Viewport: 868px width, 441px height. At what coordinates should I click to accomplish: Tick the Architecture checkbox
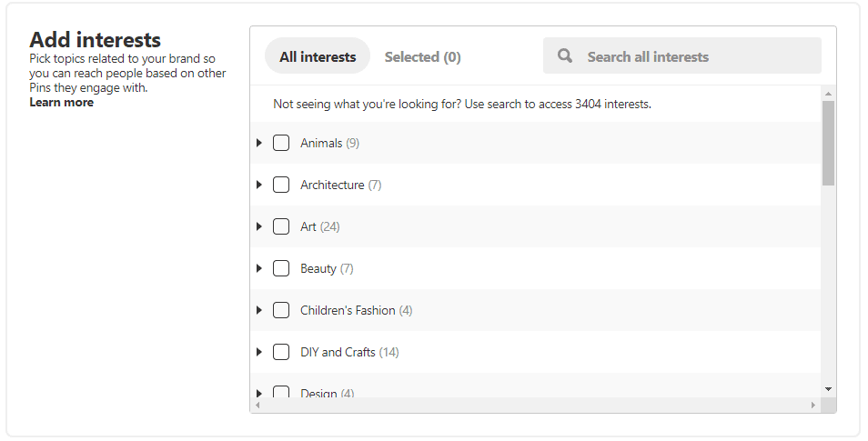[x=281, y=185]
